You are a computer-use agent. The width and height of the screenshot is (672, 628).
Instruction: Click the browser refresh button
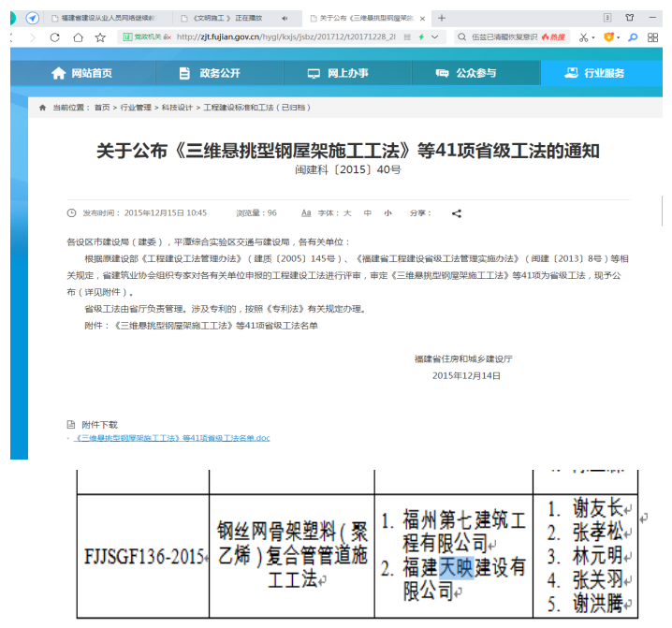(54, 37)
